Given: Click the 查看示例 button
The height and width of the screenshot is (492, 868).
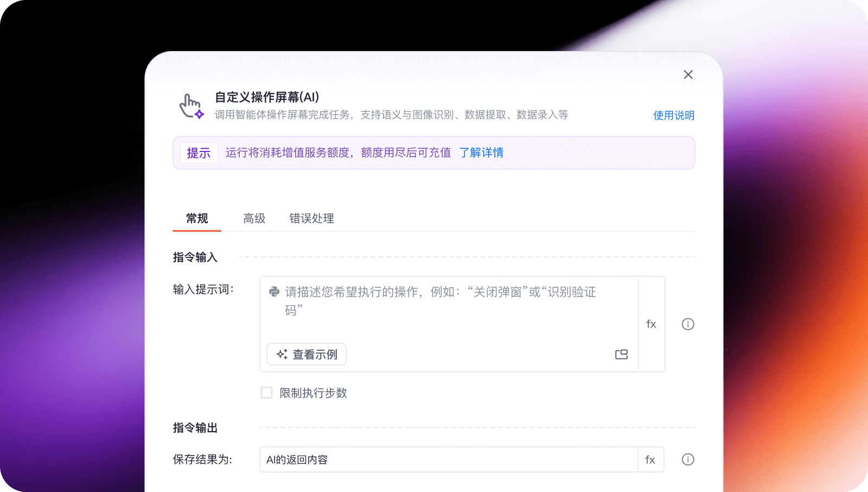Looking at the screenshot, I should 307,355.
